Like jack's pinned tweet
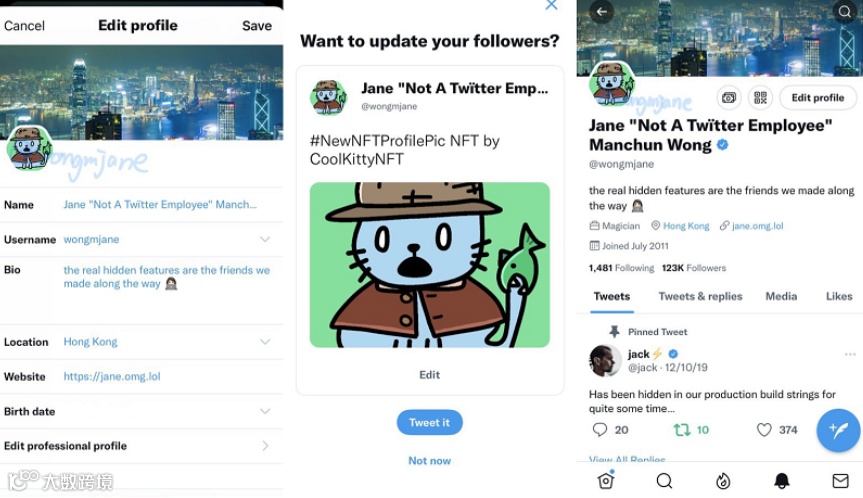 764,430
